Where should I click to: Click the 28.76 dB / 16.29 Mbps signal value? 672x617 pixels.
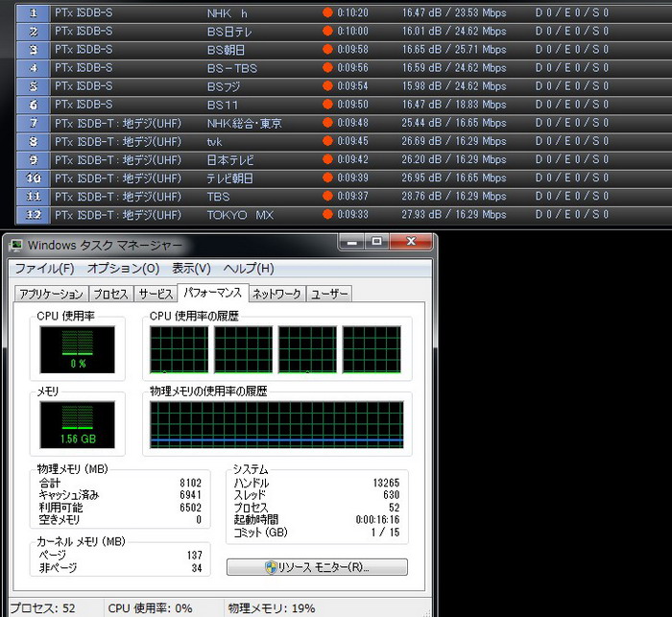coord(454,196)
